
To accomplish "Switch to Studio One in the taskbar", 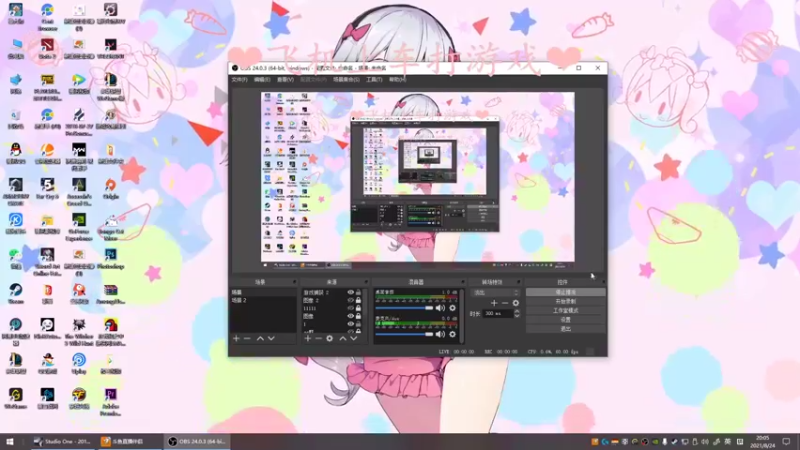I will click(62, 441).
